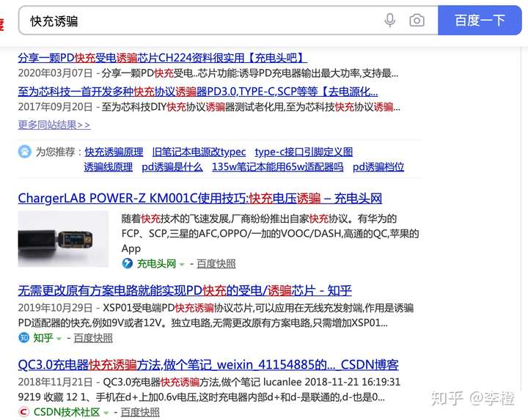Open QC3.0充电器快充诱骗方法 CSDN博客 result
This screenshot has width=528, height=420.
pyautogui.click(x=208, y=365)
